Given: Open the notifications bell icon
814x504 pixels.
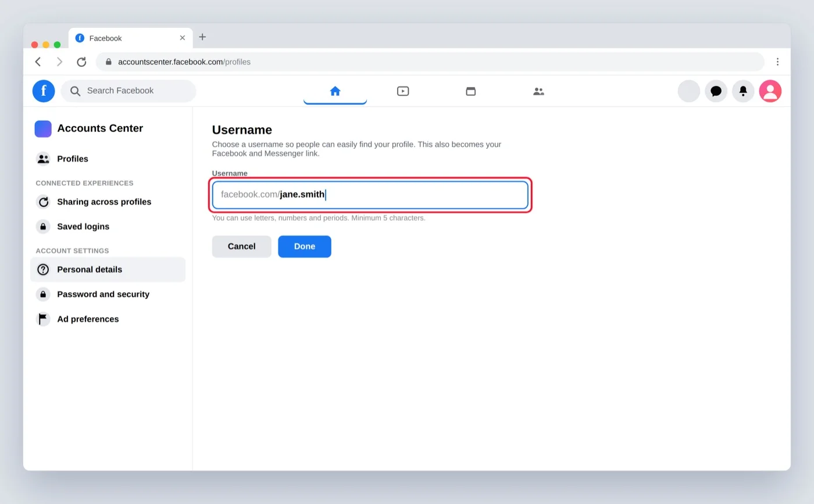Looking at the screenshot, I should 743,91.
